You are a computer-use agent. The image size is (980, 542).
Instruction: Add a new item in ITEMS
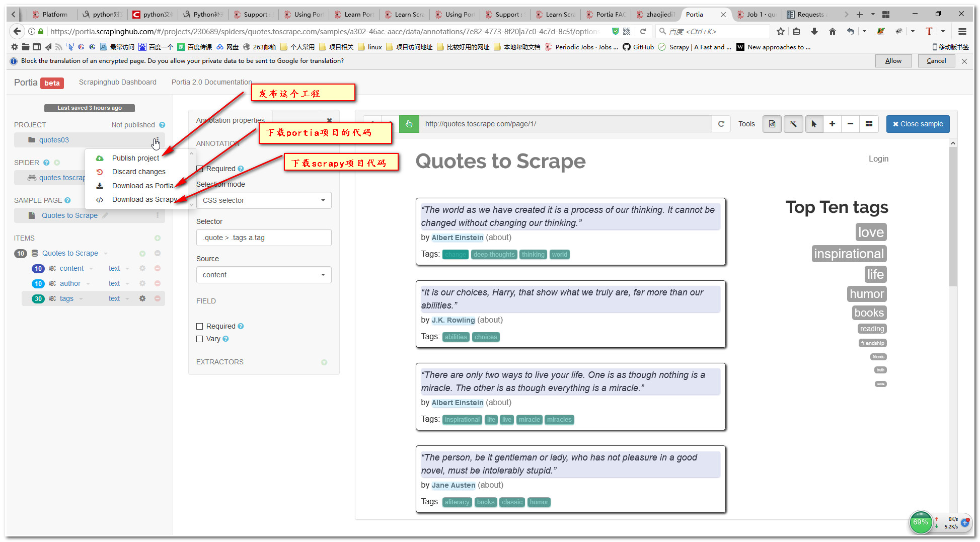(x=157, y=238)
